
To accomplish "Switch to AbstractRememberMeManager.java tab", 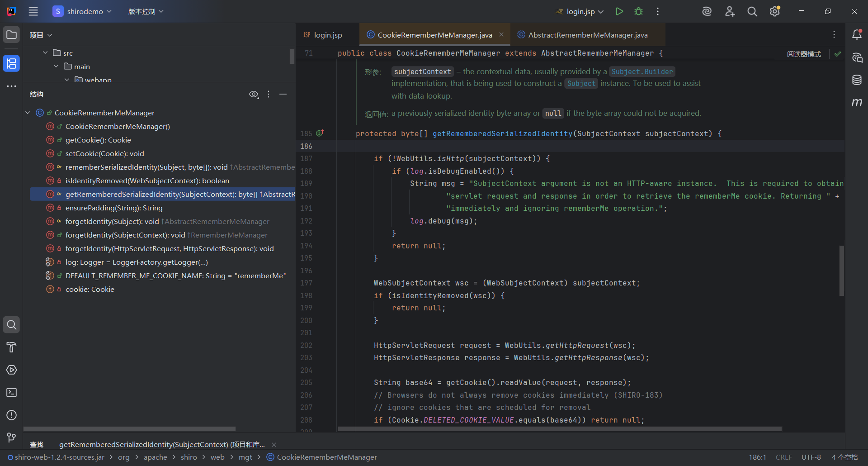I will [x=587, y=35].
